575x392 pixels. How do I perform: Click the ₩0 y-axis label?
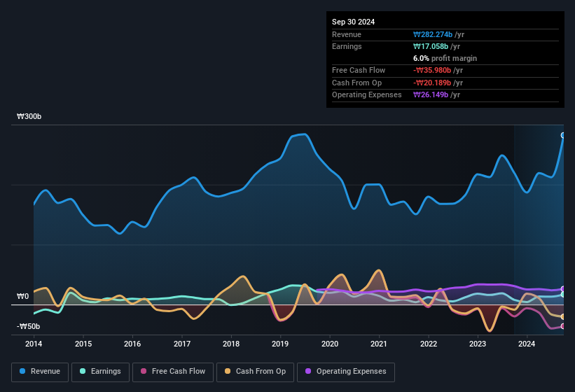tap(22, 296)
